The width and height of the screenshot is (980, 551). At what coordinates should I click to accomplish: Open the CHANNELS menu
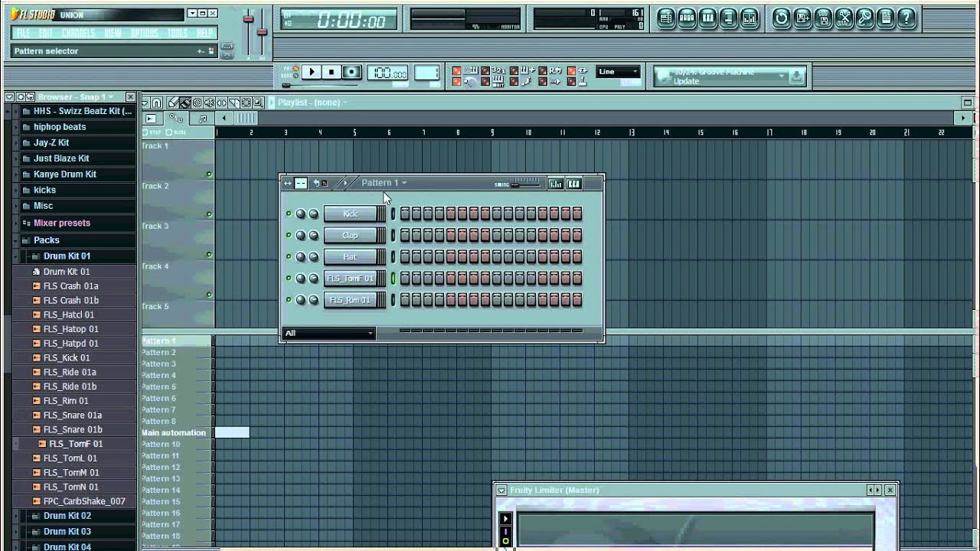78,33
